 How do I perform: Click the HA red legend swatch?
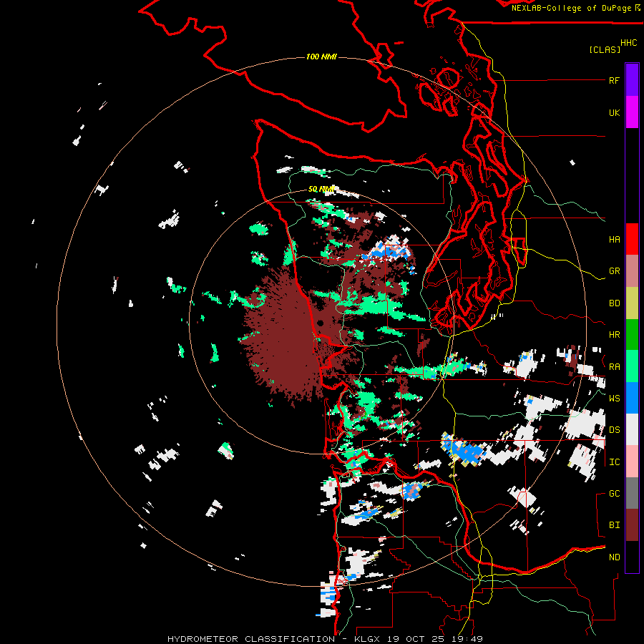click(x=632, y=239)
